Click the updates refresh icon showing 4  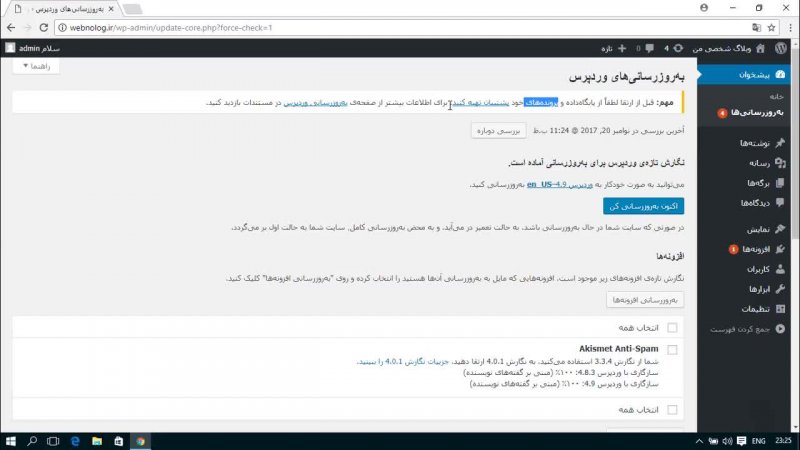[679, 47]
